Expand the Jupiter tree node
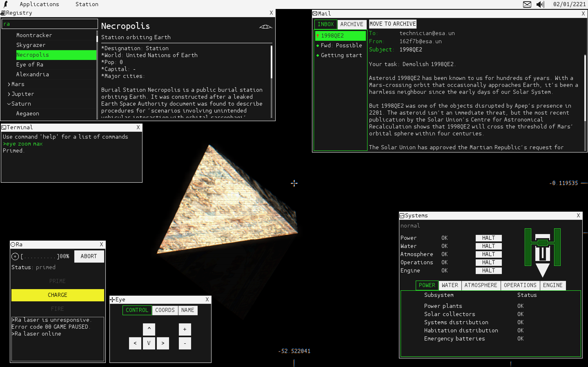This screenshot has width=588, height=367. (9, 94)
